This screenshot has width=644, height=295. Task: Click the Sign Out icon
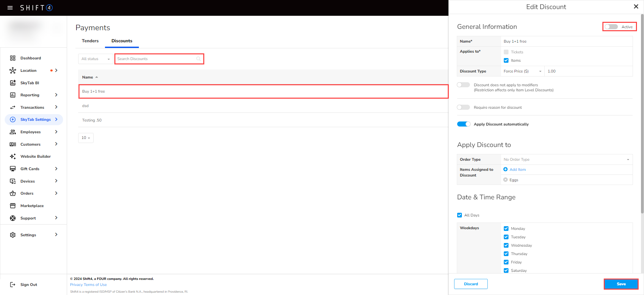[13, 285]
